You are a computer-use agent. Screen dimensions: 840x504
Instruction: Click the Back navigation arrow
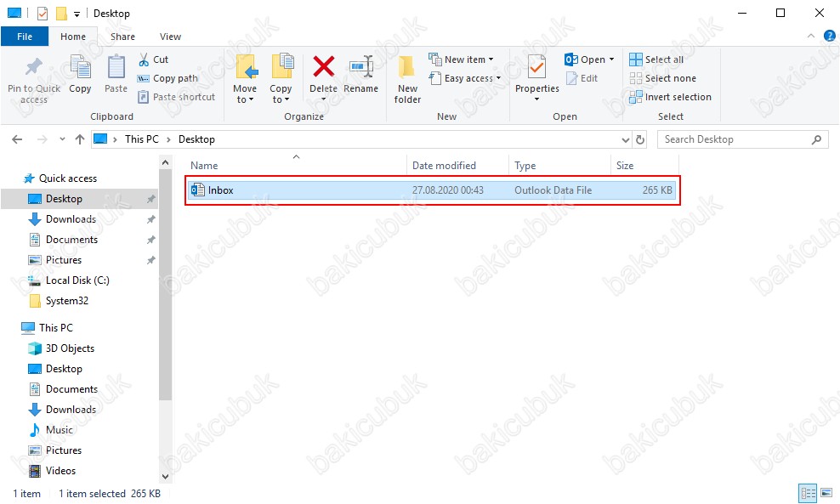coord(17,139)
